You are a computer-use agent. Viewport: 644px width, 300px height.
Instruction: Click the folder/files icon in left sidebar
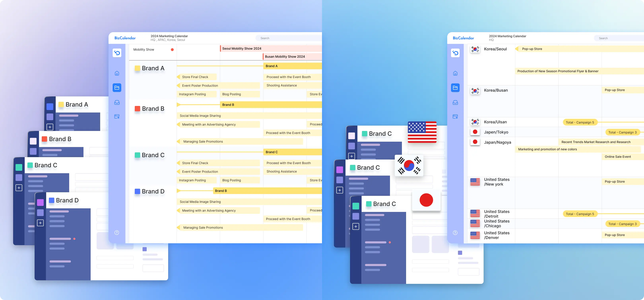coord(117,87)
